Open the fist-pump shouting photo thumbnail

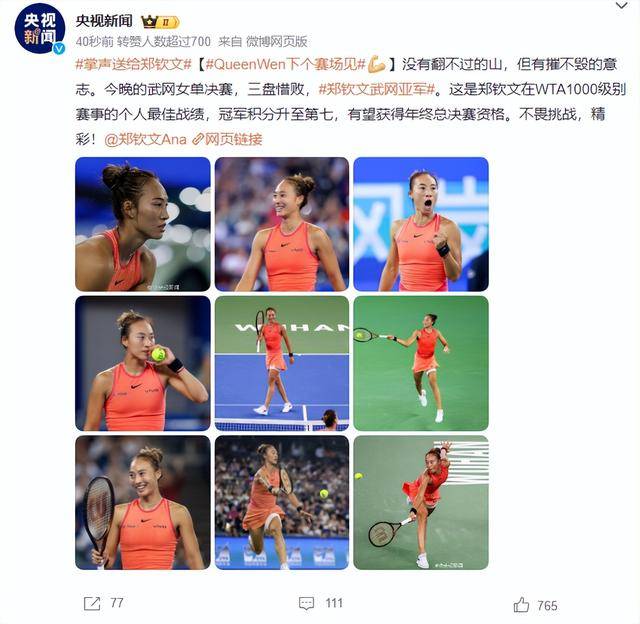click(x=421, y=224)
